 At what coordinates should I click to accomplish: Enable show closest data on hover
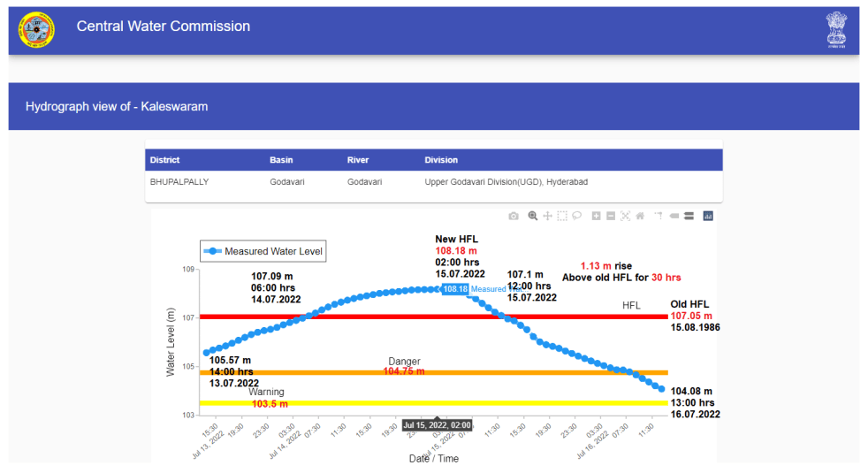(674, 216)
